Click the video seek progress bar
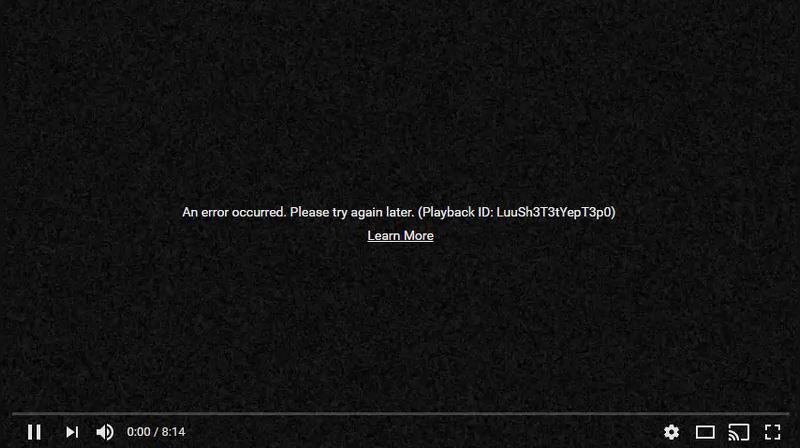Image resolution: width=800 pixels, height=448 pixels. pyautogui.click(x=400, y=413)
